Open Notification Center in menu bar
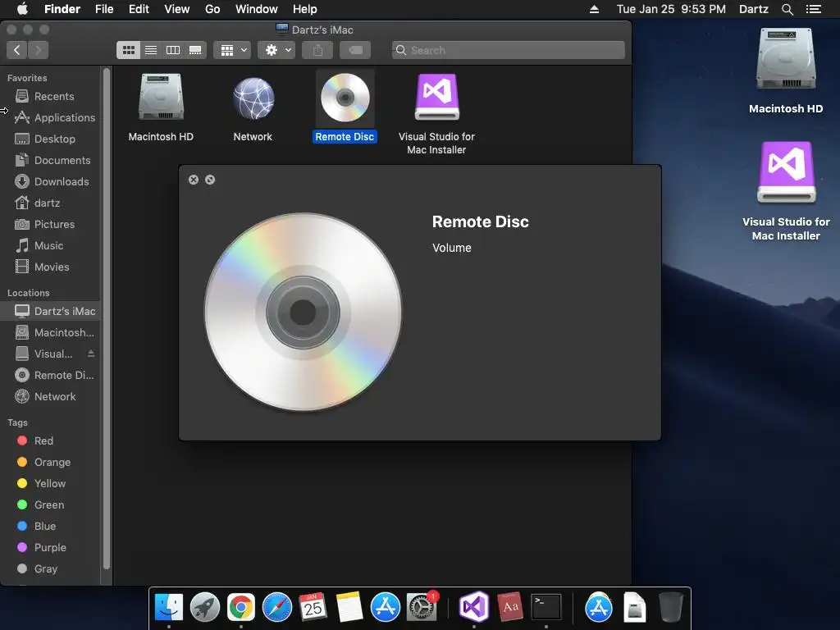This screenshot has height=630, width=840. point(813,9)
